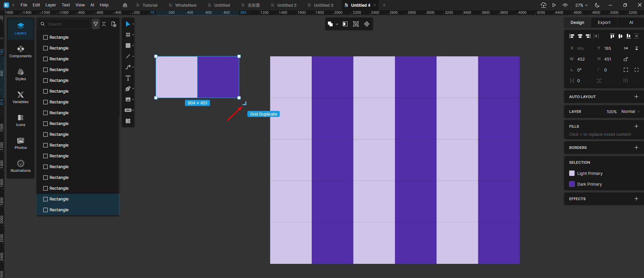Align selection to the right
644x278 pixels.
pyautogui.click(x=588, y=36)
